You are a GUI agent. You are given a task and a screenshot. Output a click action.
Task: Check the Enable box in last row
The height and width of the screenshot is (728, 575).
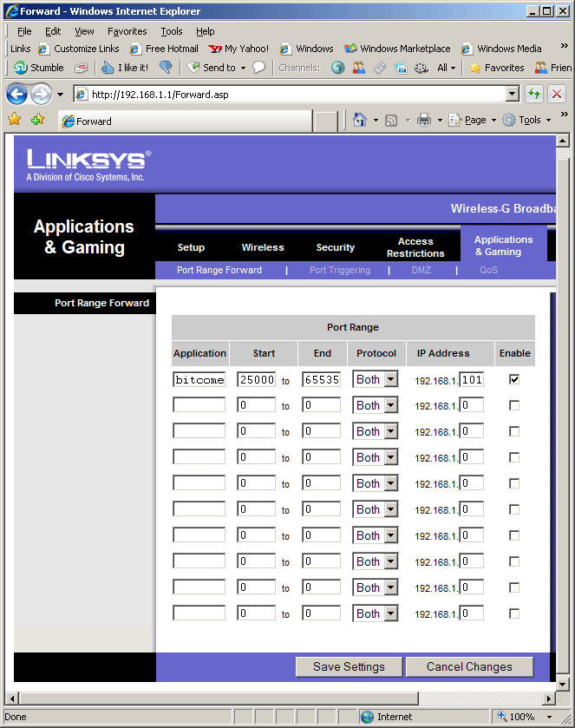(514, 613)
